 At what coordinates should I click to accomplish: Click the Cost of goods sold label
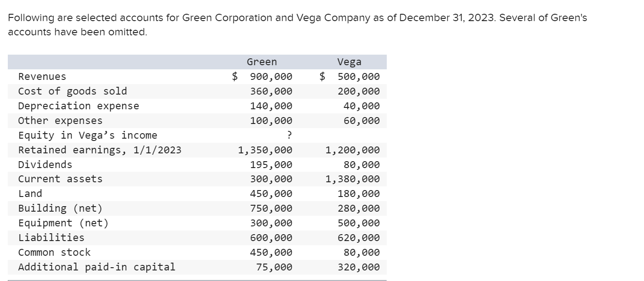73,91
